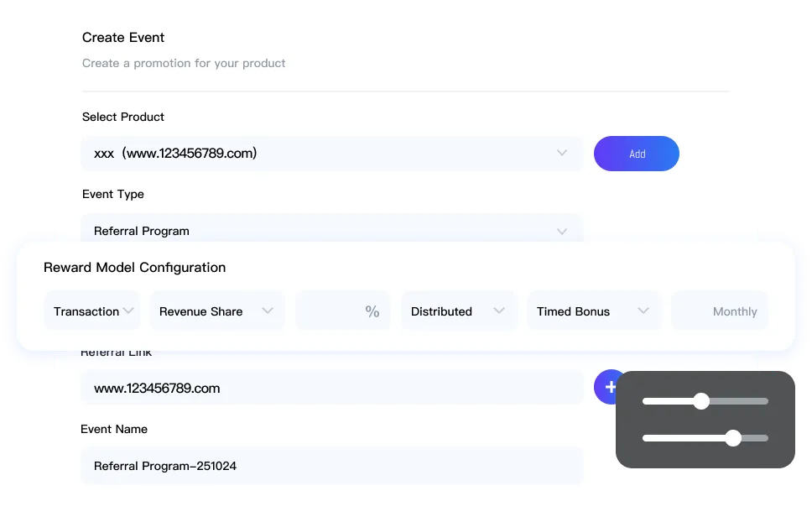
Task: Open the Transaction dropdown
Action: point(92,311)
